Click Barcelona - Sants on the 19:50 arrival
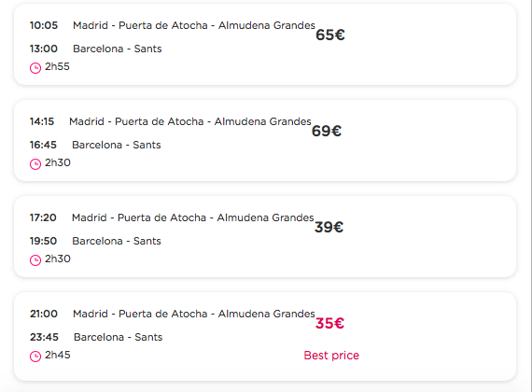Image resolution: width=532 pixels, height=392 pixels. [x=117, y=241]
